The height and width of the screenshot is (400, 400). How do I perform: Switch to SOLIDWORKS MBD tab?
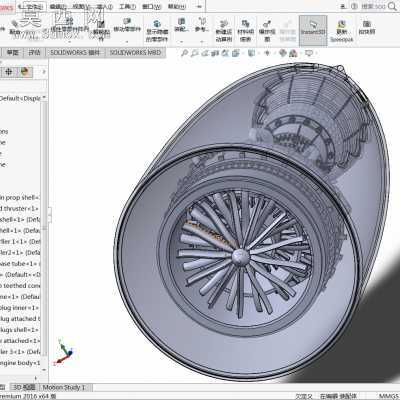point(135,53)
